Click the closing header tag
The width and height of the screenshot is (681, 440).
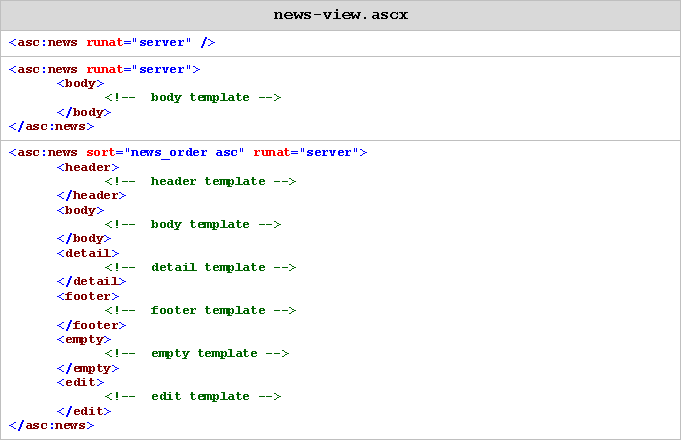[91, 195]
